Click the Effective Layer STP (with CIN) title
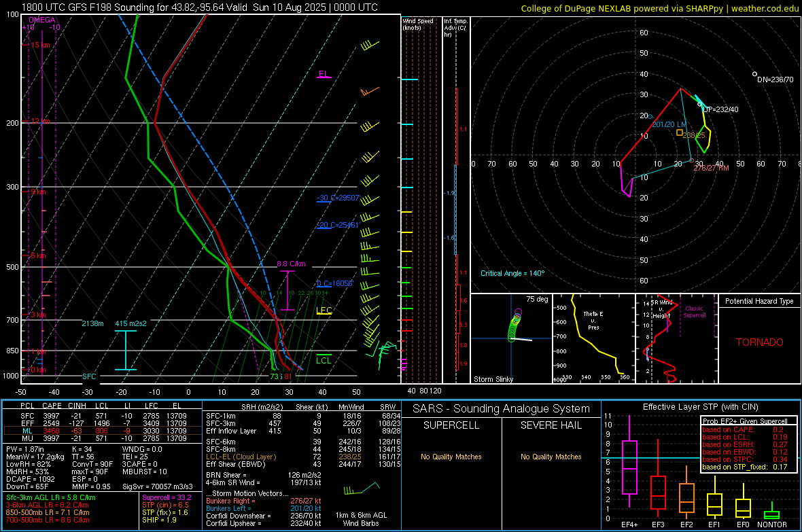 point(700,407)
